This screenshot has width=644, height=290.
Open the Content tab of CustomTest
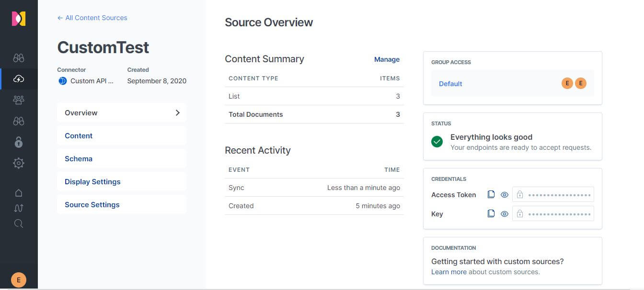tap(78, 135)
